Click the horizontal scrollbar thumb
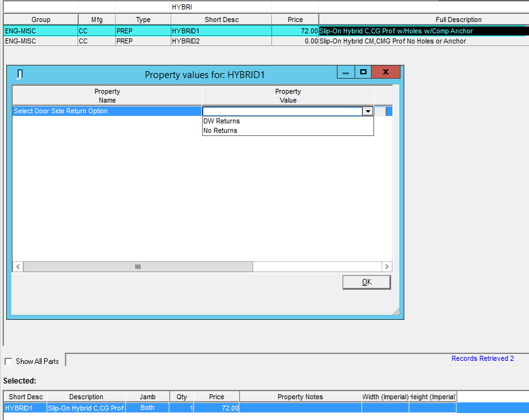The width and height of the screenshot is (529, 420). (138, 267)
